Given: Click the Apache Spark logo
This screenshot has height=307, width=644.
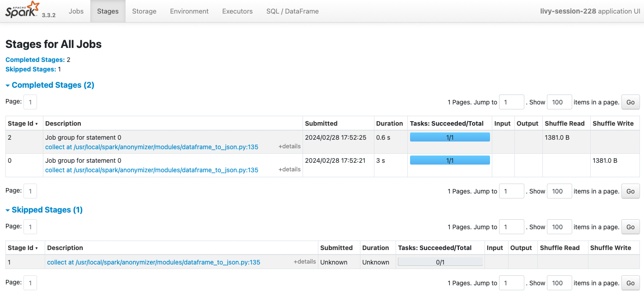Looking at the screenshot, I should (x=23, y=10).
